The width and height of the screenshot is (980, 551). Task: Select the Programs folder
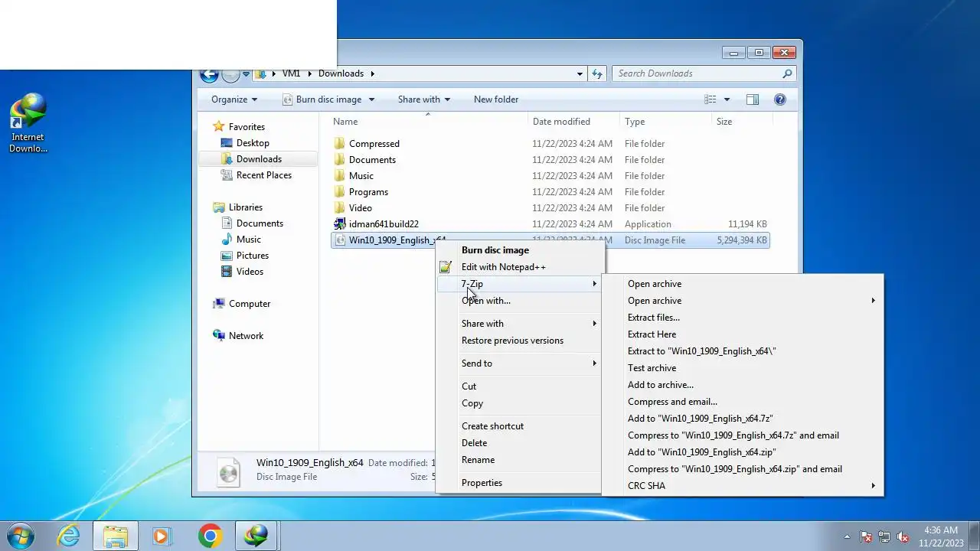tap(368, 192)
